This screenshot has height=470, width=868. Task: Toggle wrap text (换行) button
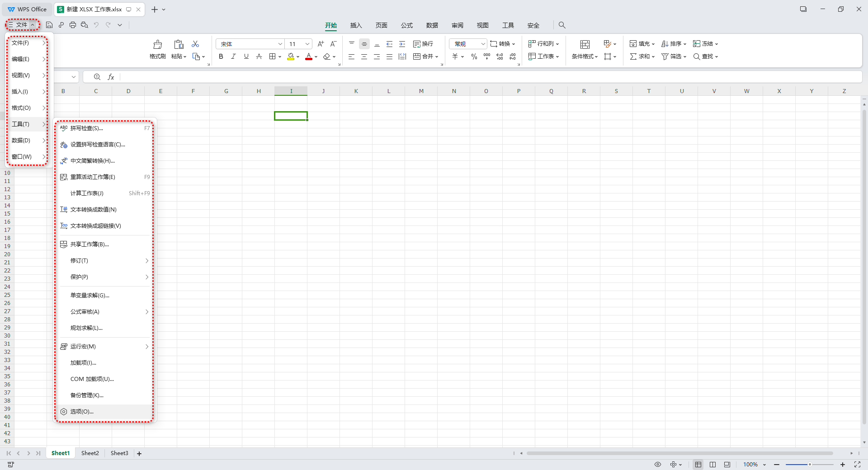click(423, 44)
